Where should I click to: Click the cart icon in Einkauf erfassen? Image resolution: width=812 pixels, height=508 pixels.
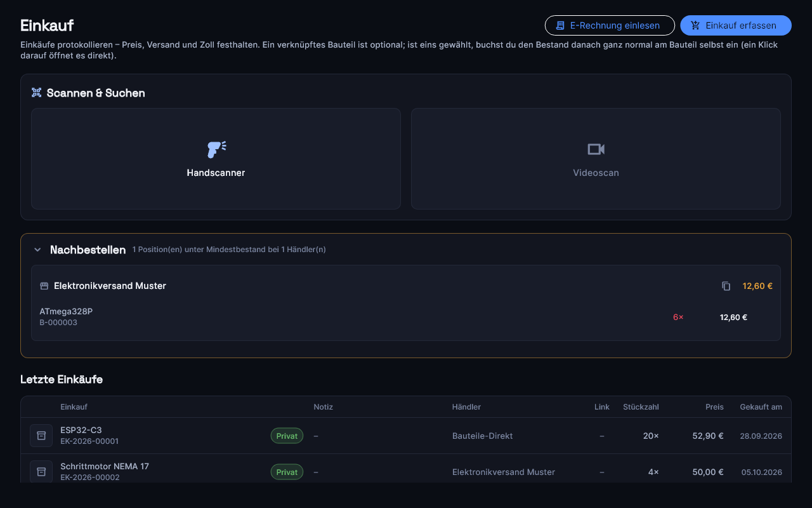pos(695,25)
